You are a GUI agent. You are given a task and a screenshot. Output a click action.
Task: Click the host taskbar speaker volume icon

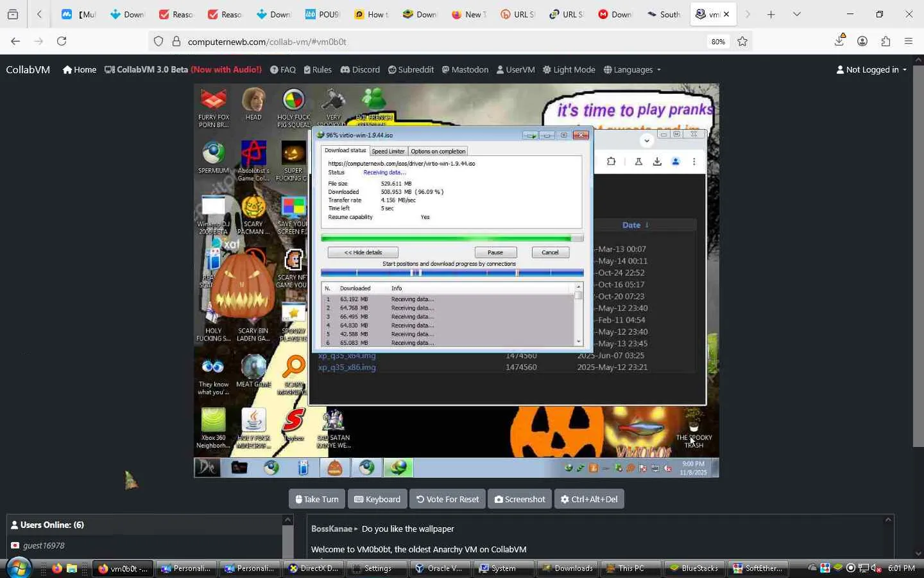pyautogui.click(x=876, y=568)
